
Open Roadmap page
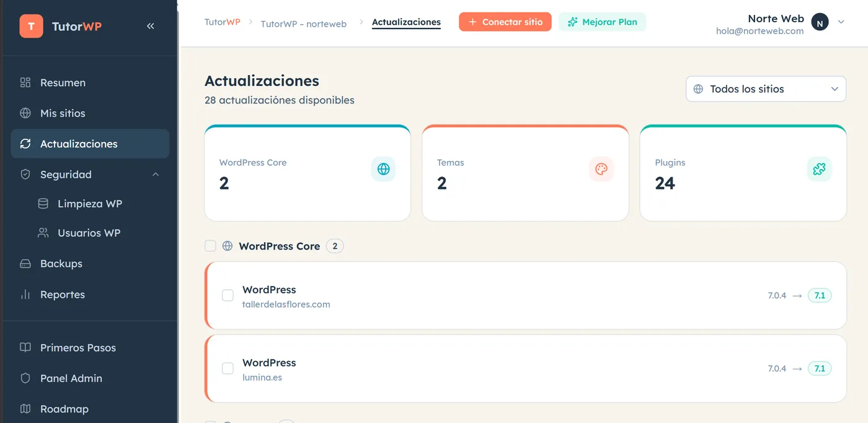[x=90, y=409]
